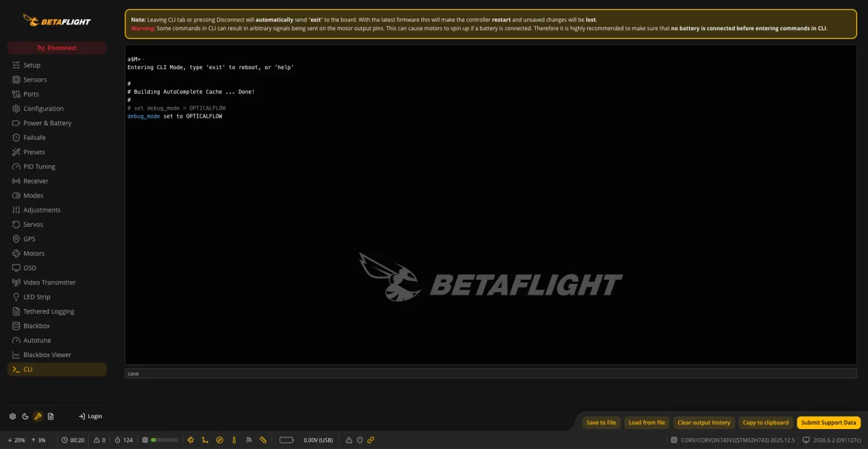Click the '00:20' connection timer

click(77, 440)
